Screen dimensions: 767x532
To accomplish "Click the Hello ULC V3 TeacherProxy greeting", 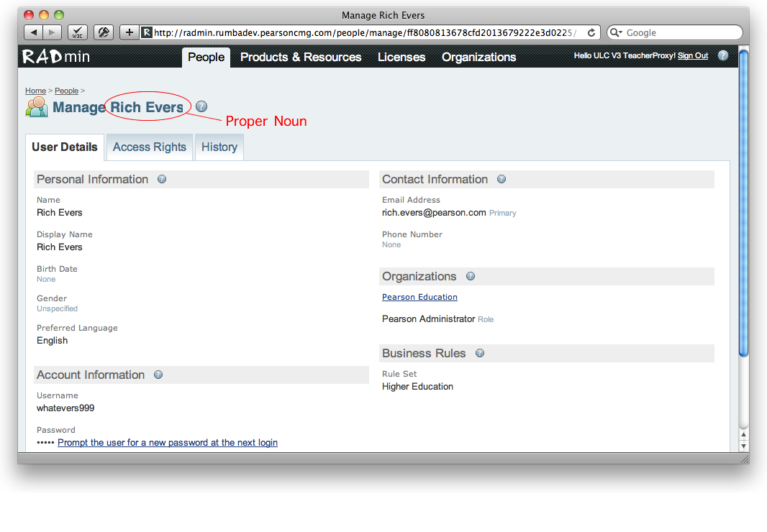I will tap(625, 56).
